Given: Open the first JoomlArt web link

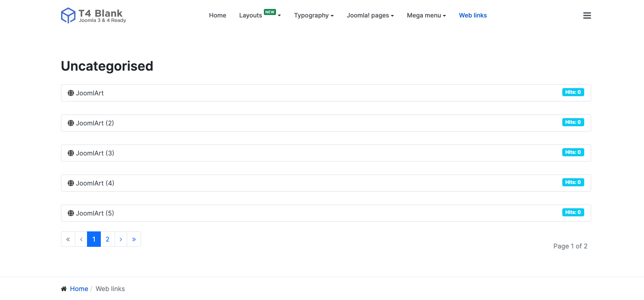Looking at the screenshot, I should pos(90,93).
